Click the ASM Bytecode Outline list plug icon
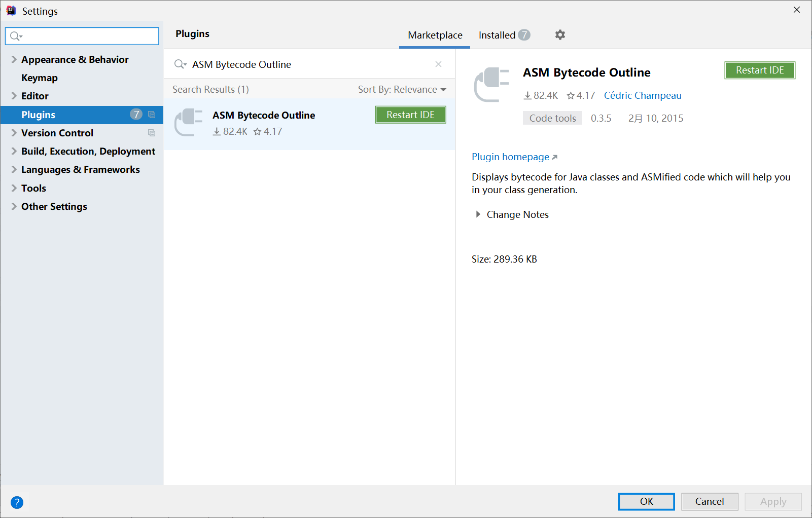 click(188, 122)
